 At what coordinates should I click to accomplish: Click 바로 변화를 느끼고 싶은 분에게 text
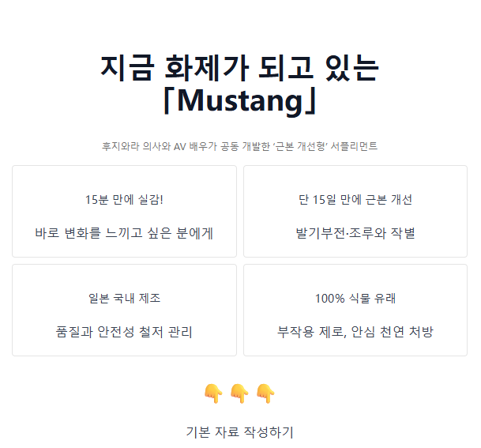point(124,233)
